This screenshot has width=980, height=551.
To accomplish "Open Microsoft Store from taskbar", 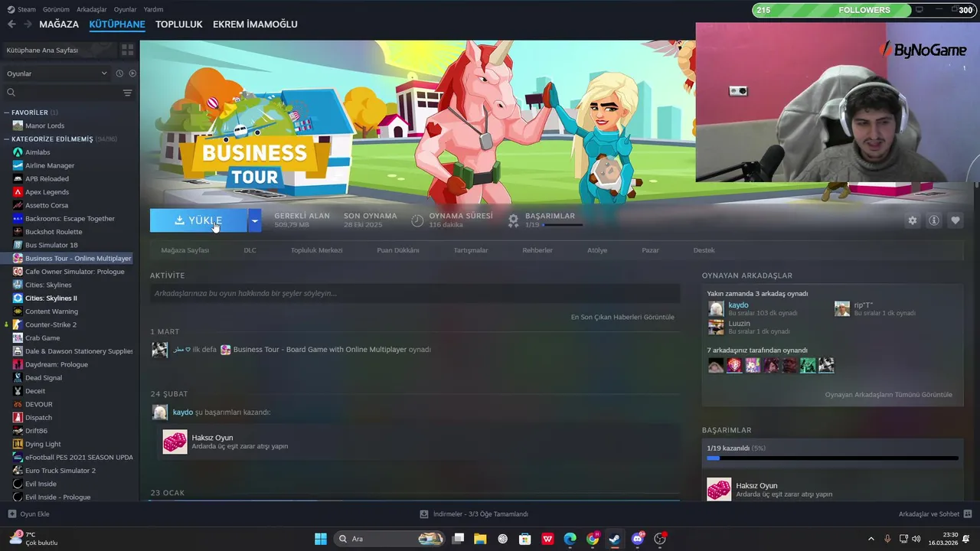I will [525, 539].
